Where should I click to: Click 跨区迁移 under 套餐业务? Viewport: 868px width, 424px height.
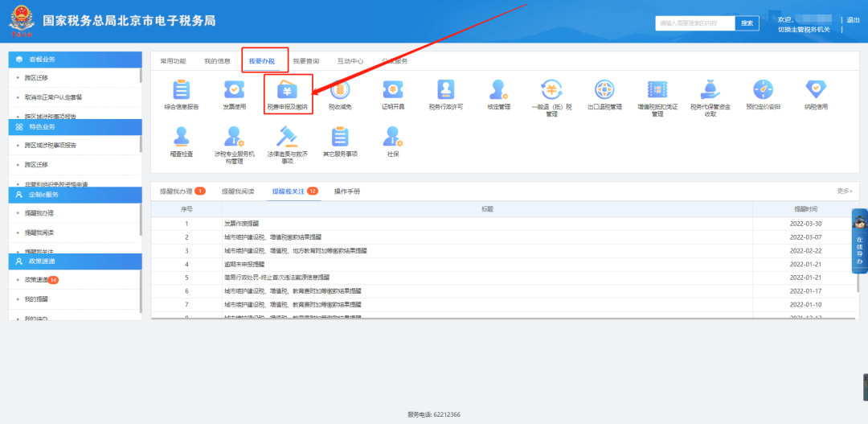(36, 77)
